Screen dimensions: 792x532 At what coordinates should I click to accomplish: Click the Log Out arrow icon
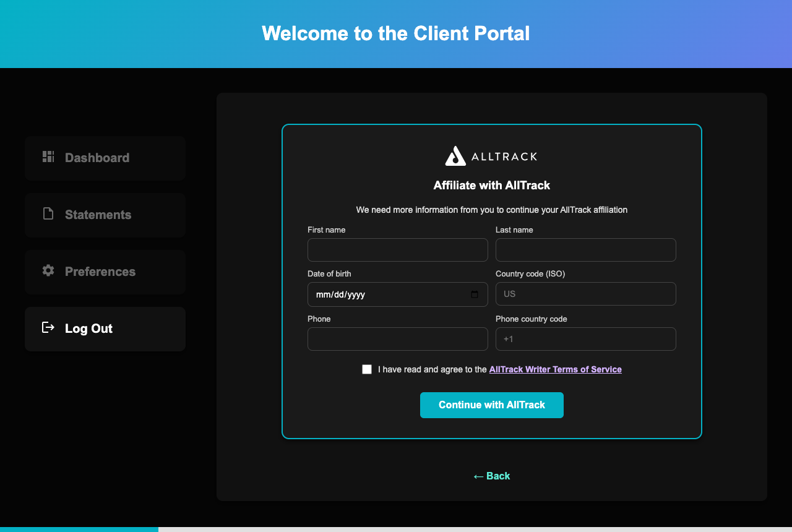click(x=48, y=327)
